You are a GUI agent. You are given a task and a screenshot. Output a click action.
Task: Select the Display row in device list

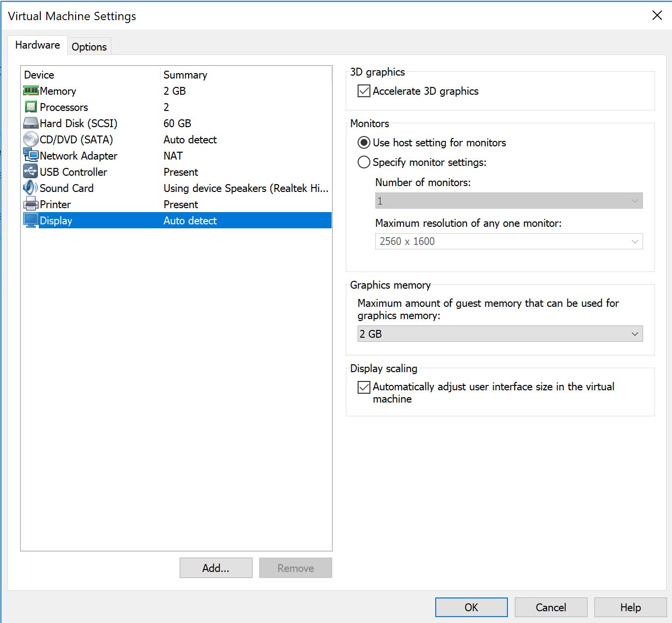pyautogui.click(x=177, y=220)
